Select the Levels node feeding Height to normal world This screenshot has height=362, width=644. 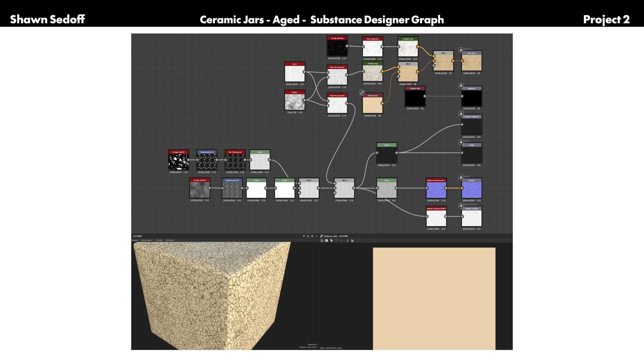pyautogui.click(x=387, y=188)
